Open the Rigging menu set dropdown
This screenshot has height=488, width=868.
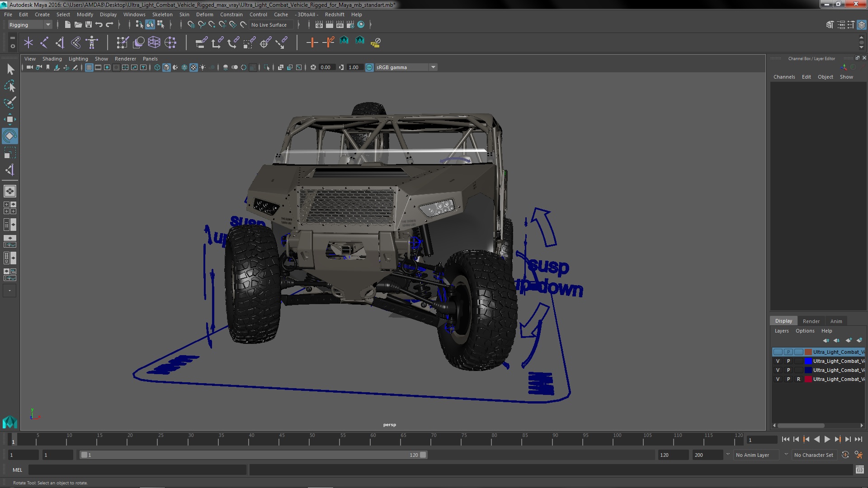pyautogui.click(x=47, y=25)
